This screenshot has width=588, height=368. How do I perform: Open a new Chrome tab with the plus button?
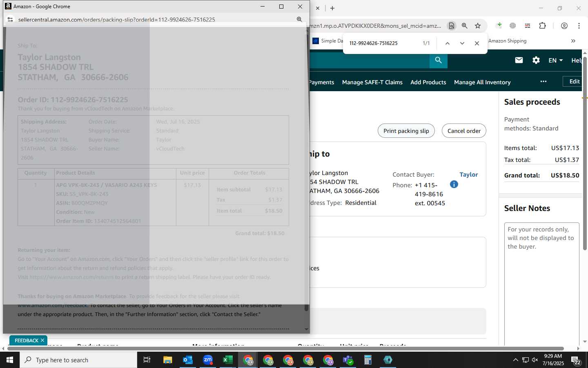click(x=332, y=8)
